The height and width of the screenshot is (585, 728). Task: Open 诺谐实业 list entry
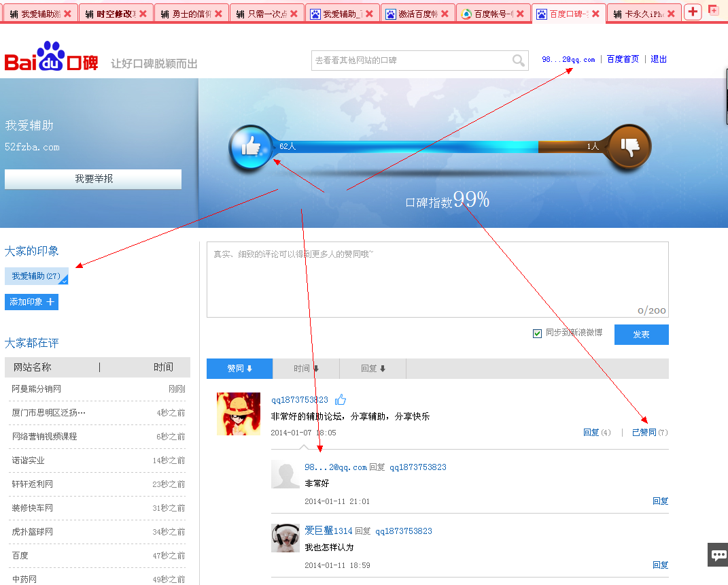28,461
